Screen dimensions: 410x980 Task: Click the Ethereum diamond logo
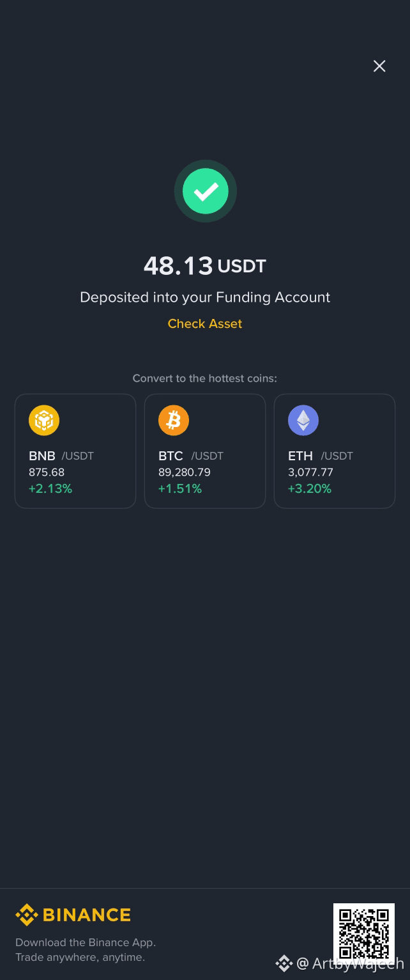(x=303, y=421)
